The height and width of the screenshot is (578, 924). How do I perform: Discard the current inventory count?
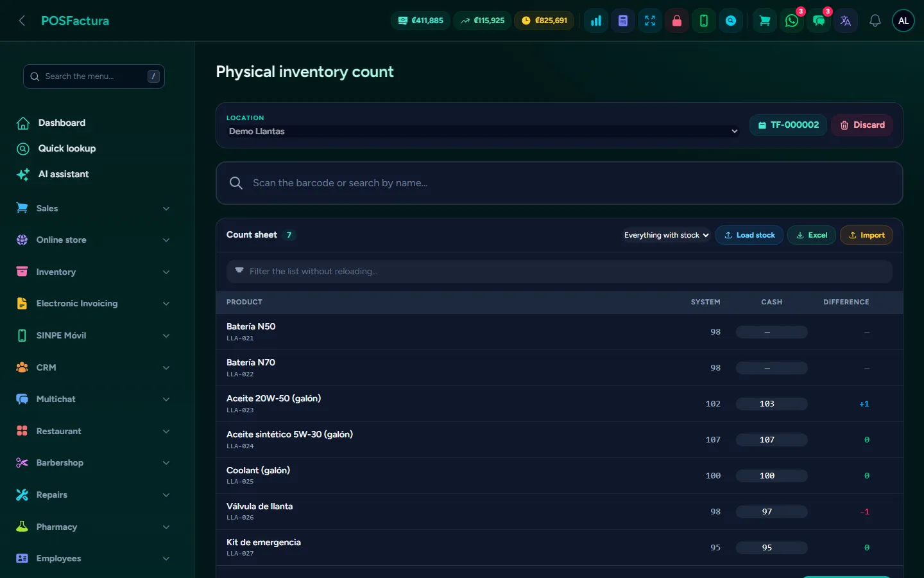point(862,125)
